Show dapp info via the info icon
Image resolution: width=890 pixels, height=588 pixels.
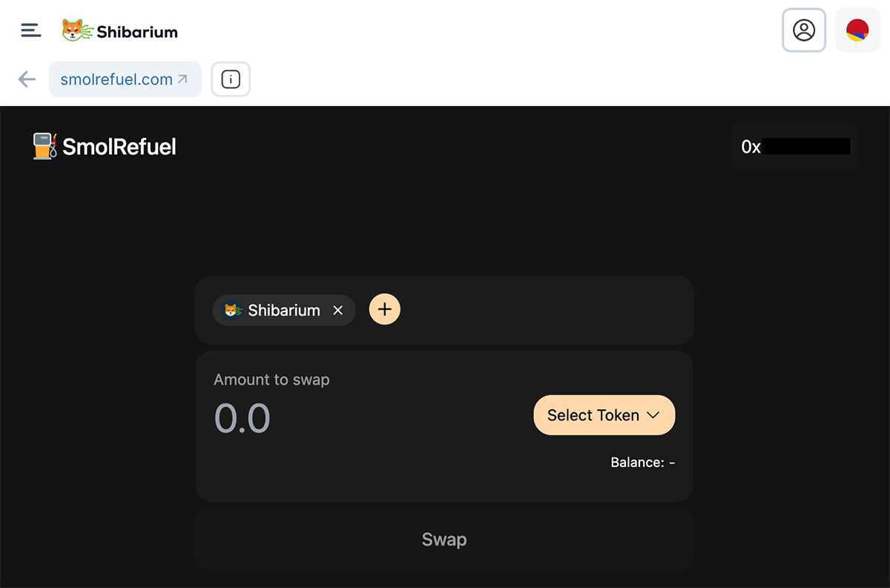coord(231,79)
